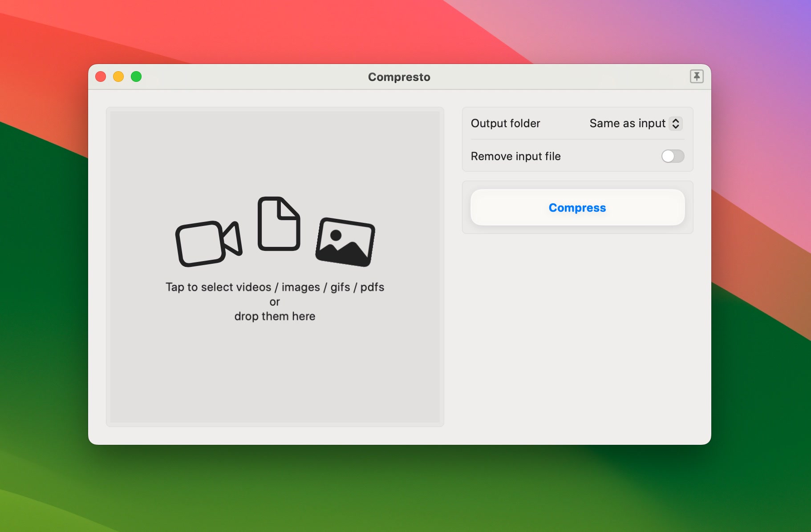Close the Compresto window
811x532 pixels.
pos(101,77)
